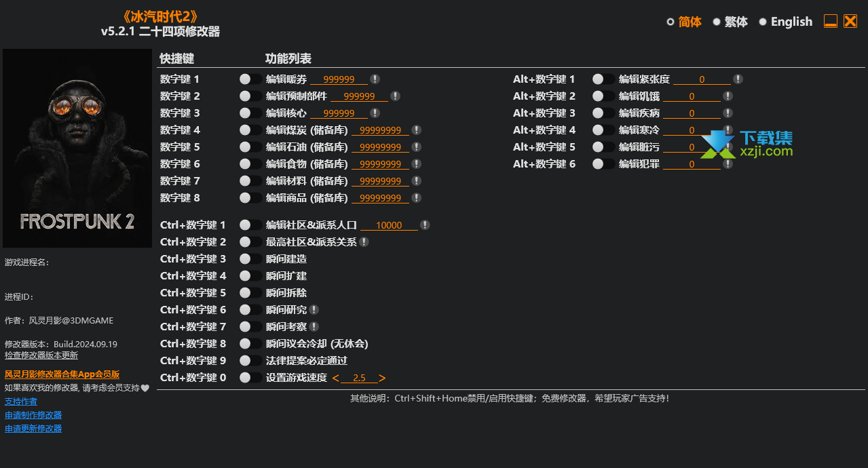Toggle 编辑暖券 switch on
The height and width of the screenshot is (468, 868).
pyautogui.click(x=250, y=79)
